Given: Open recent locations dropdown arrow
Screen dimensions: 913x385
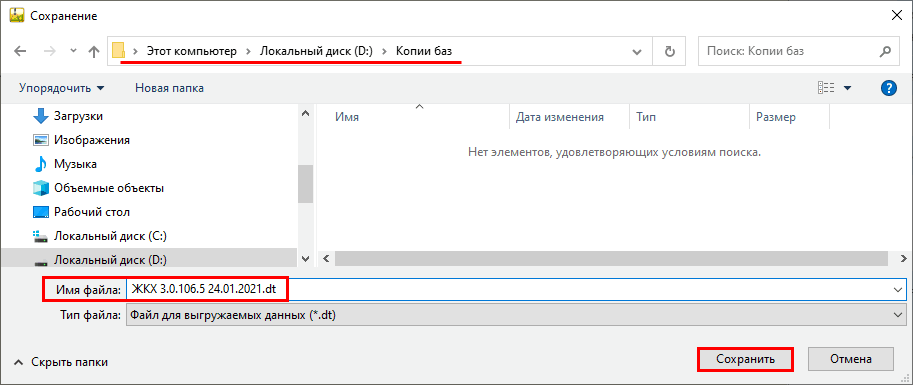Looking at the screenshot, I should click(x=73, y=51).
